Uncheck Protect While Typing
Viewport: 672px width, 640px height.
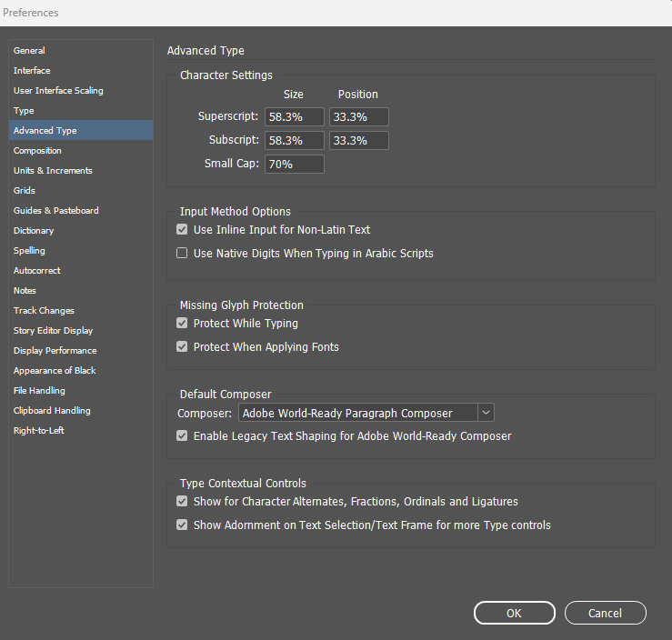click(x=182, y=324)
